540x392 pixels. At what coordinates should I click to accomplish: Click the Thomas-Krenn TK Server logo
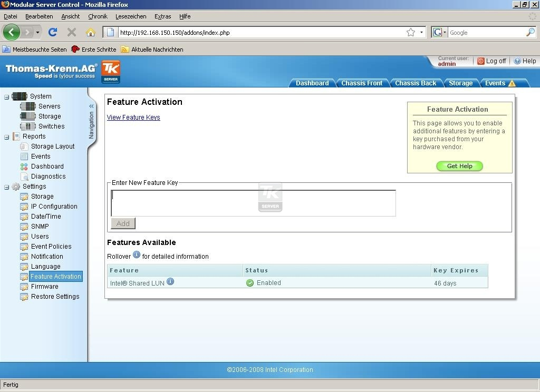point(111,71)
